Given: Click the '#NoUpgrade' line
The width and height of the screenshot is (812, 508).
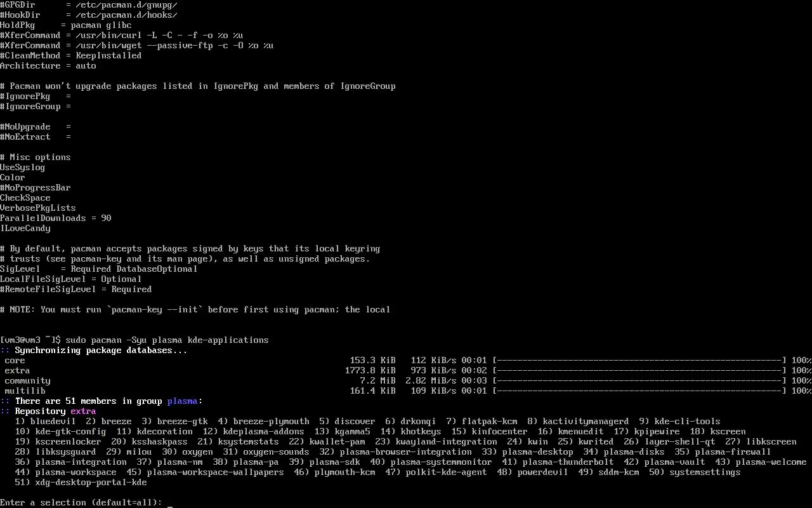Looking at the screenshot, I should point(36,127).
